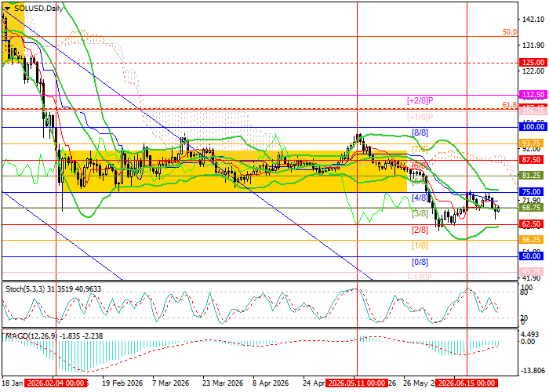Select the [8/8] Murrey level label
549x392 pixels.
click(420, 133)
